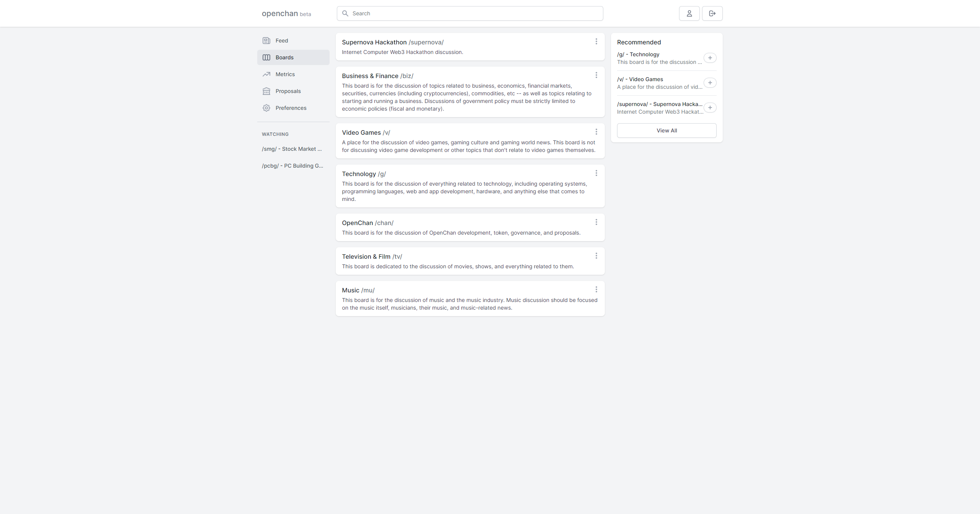Click into the Search input field
The height and width of the screenshot is (514, 980).
[x=475, y=13]
